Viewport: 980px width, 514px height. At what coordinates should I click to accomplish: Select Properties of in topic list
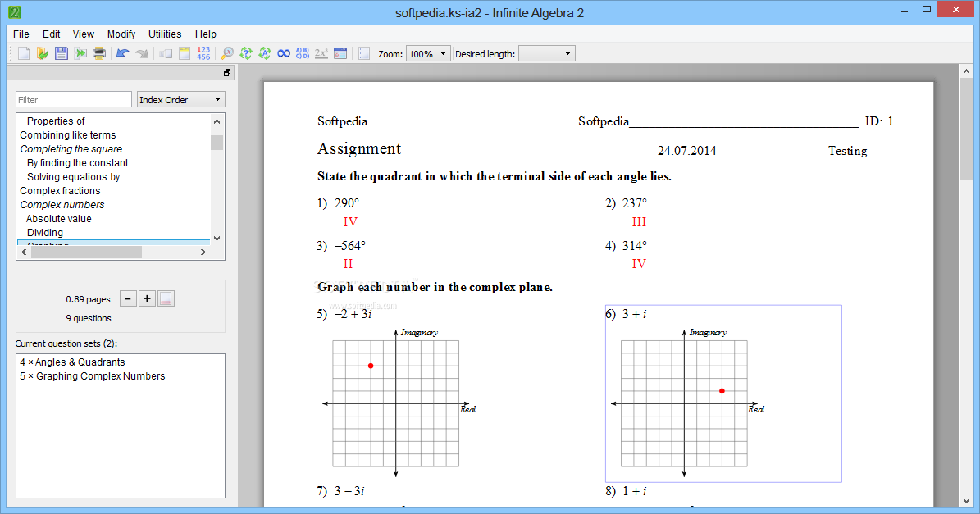pyautogui.click(x=56, y=121)
